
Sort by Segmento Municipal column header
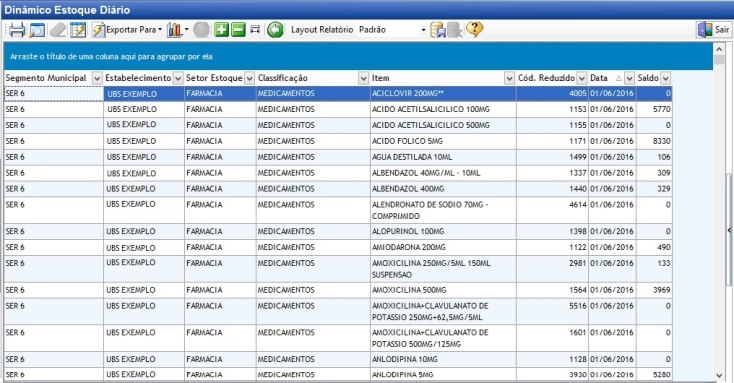(46, 78)
